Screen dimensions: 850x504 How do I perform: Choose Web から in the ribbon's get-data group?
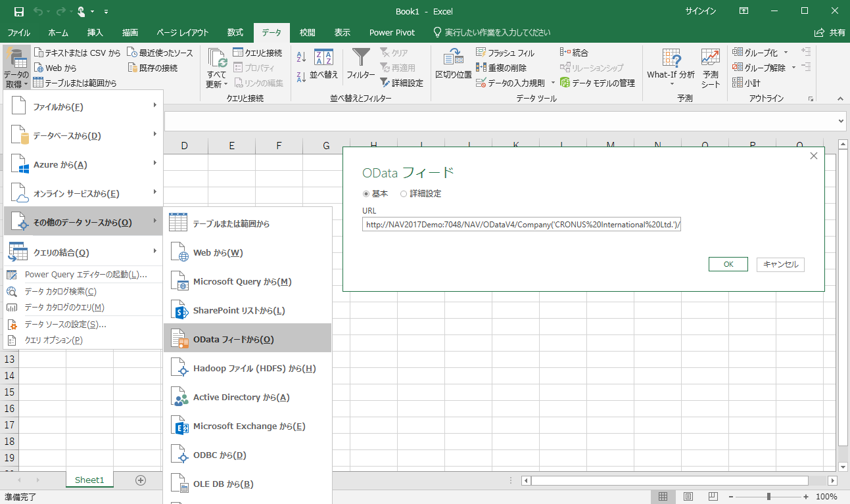[55, 68]
